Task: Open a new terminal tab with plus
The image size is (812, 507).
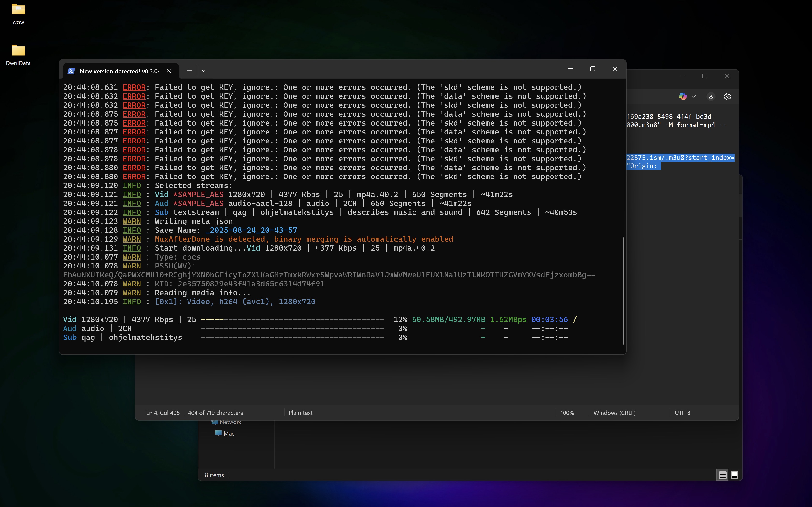Action: pyautogui.click(x=189, y=71)
